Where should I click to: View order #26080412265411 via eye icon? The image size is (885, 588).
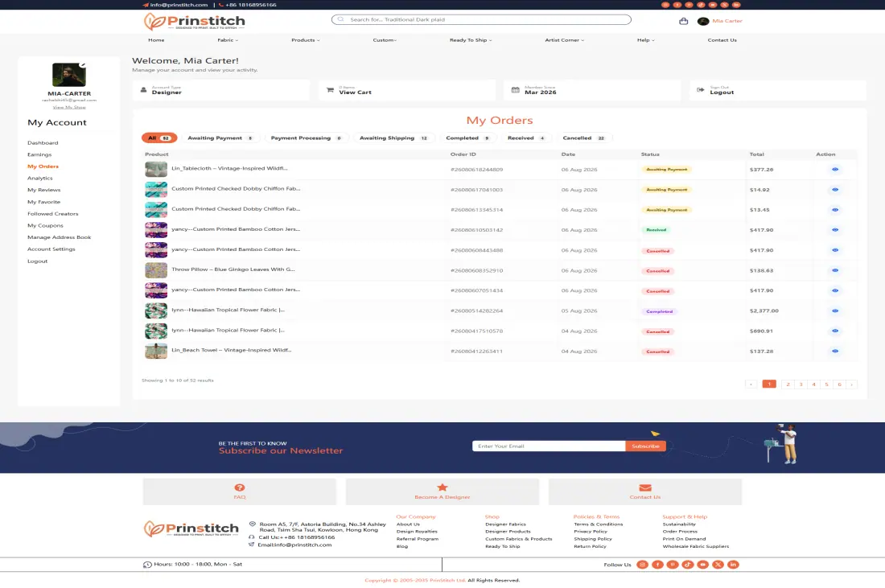point(835,351)
